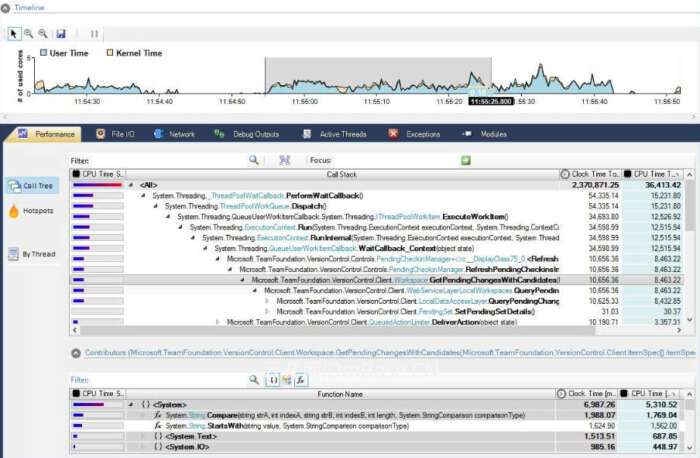Collapse the ExecuteWorkItem node
Screen dimensions: 700x458
click(168, 217)
